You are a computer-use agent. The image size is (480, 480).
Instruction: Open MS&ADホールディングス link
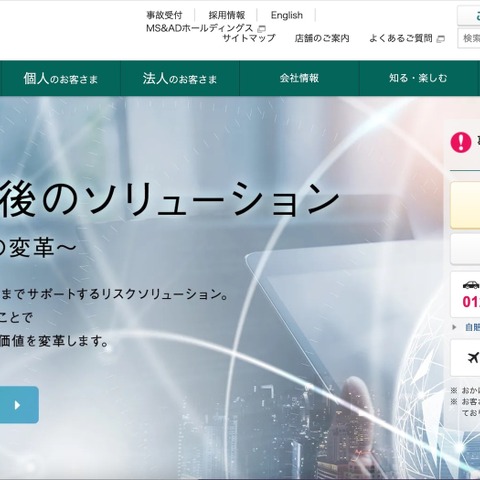click(x=200, y=28)
